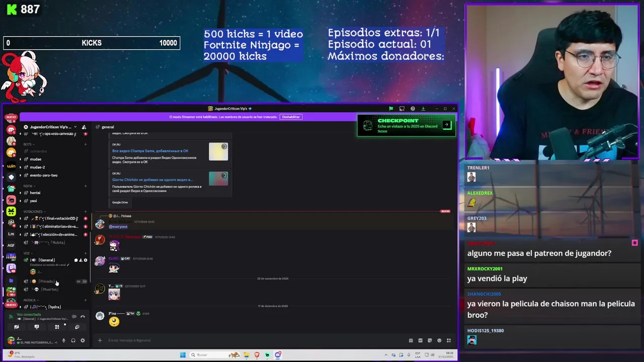
Task: Click the Google Drive embed
Action: pyautogui.click(x=120, y=202)
